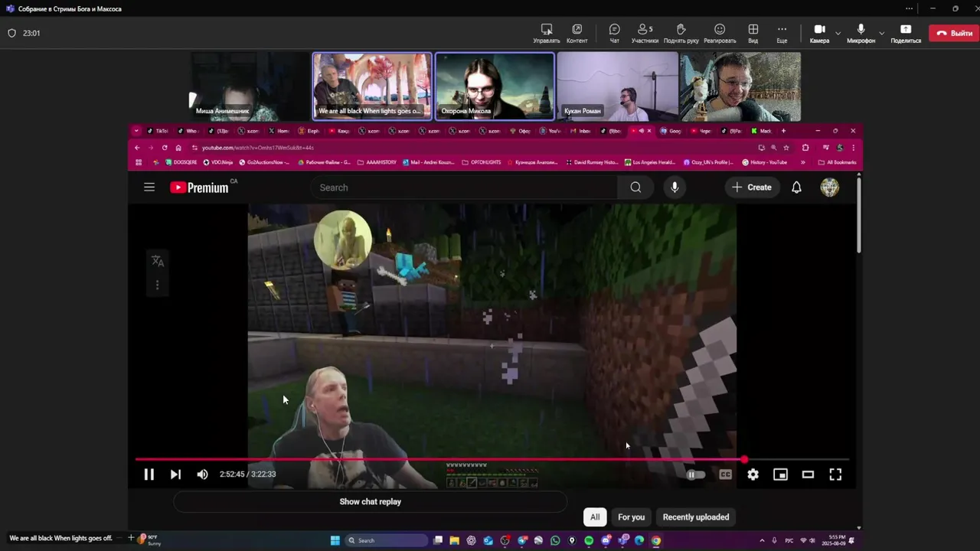Viewport: 980px width, 551px height.
Task: Open the Управлять control option in Teams
Action: 546,34
